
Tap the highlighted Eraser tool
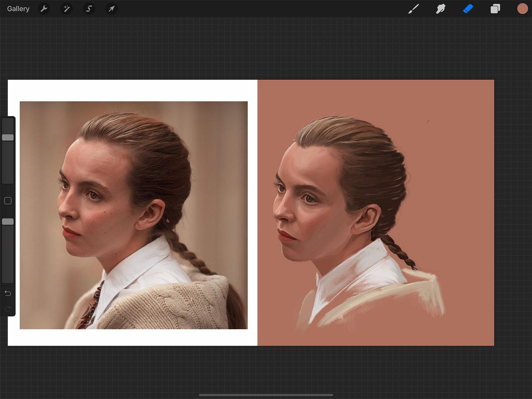468,9
